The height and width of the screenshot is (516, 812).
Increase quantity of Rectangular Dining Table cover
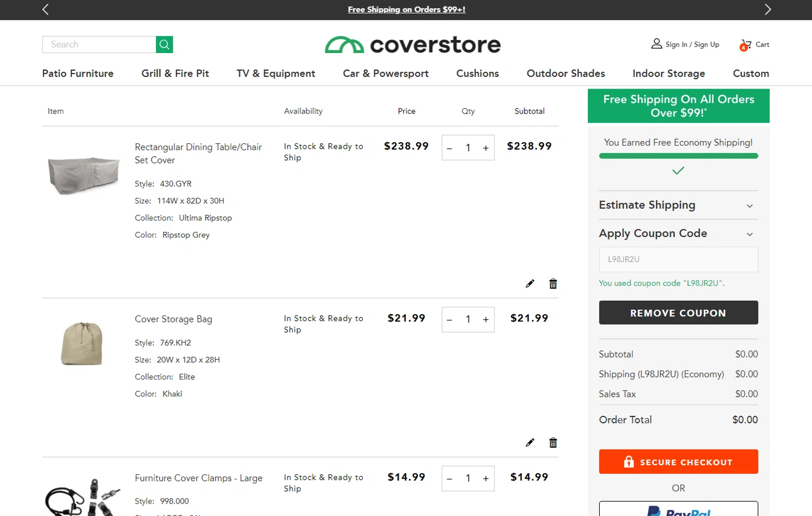486,148
